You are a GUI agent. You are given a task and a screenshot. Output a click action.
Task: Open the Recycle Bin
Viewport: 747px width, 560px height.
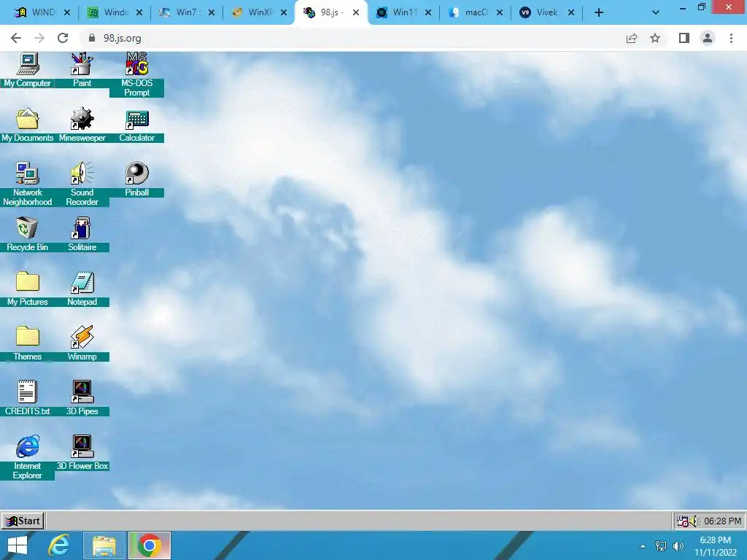tap(27, 234)
